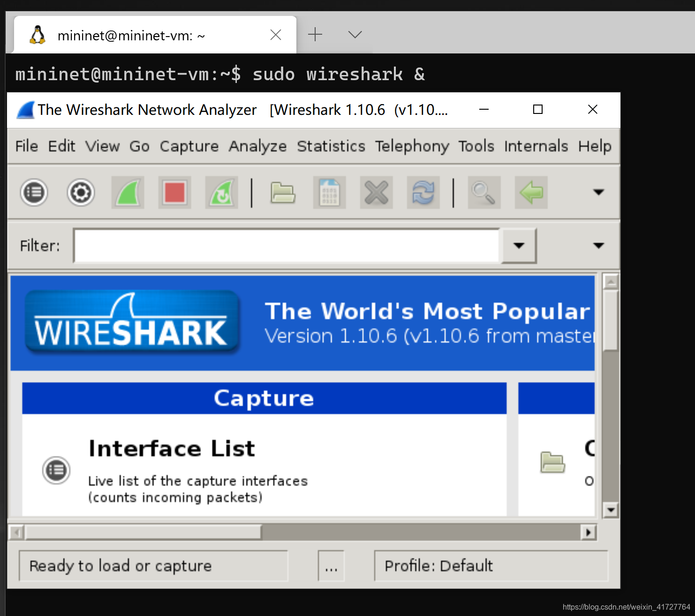Click the Wireshark logo banner
The image size is (695, 616).
[x=133, y=323]
